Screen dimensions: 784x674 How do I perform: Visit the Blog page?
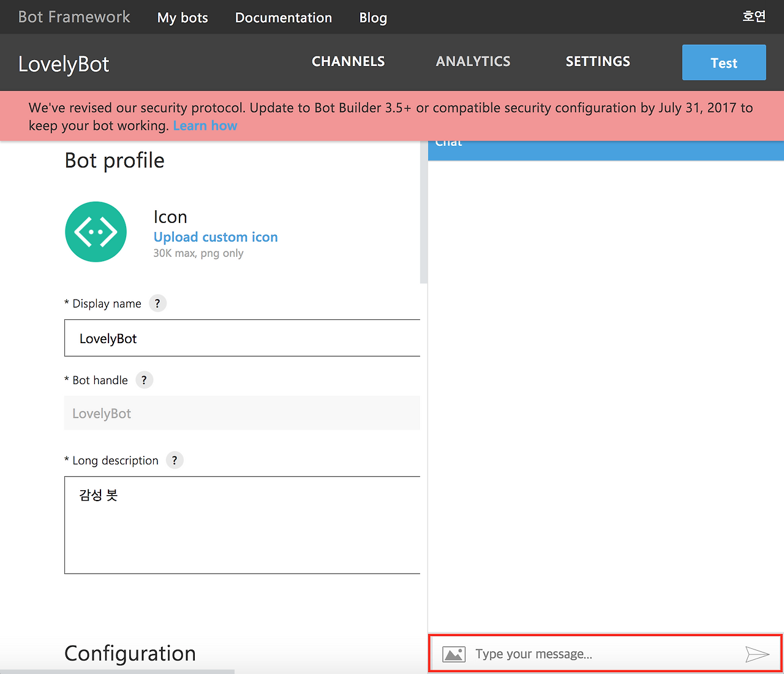(x=373, y=18)
